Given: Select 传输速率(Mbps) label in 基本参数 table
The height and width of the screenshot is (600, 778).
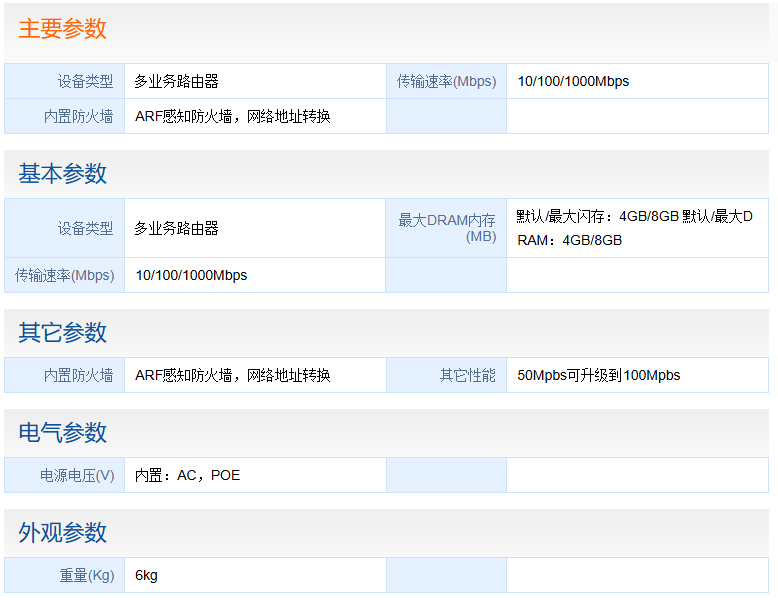Looking at the screenshot, I should pos(65,275).
